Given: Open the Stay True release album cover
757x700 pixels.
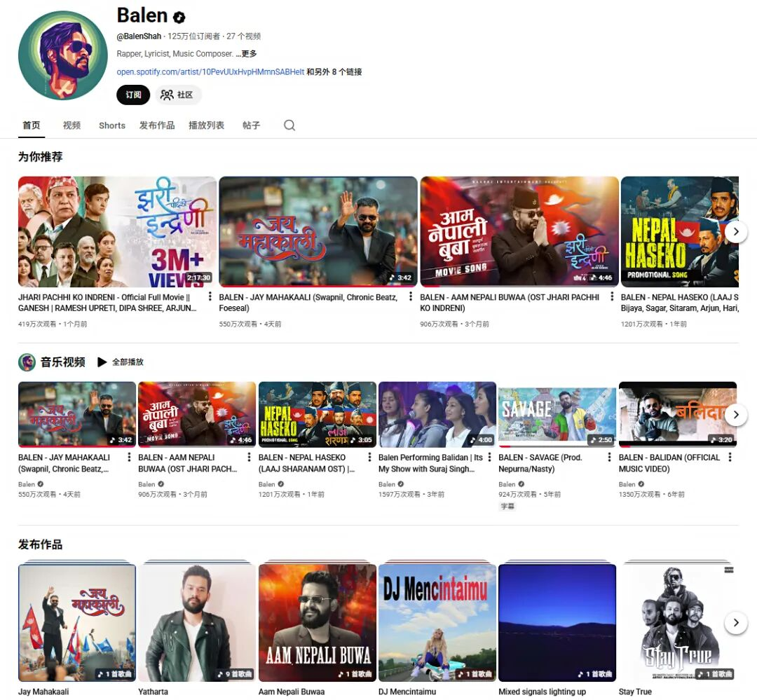Looking at the screenshot, I should click(676, 622).
